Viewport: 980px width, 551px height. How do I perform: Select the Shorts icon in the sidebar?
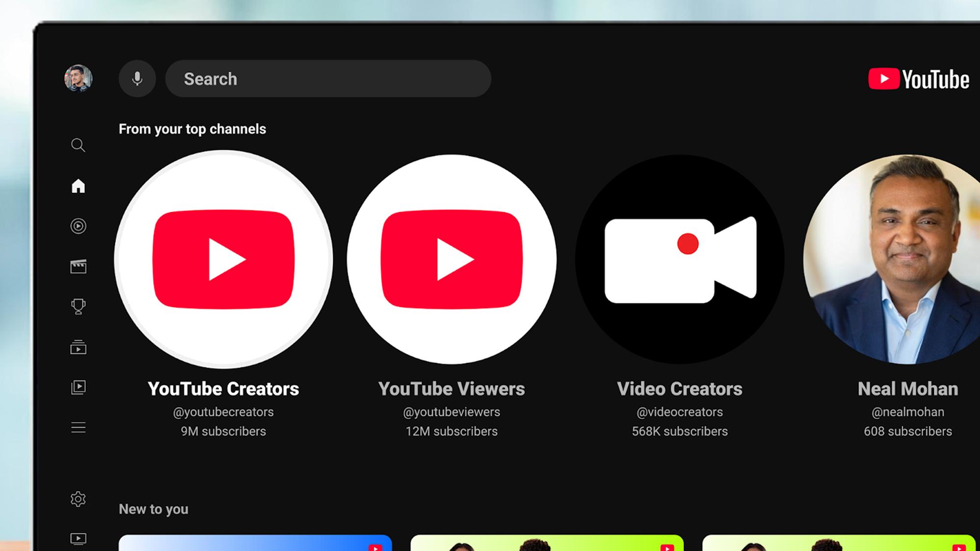(78, 226)
